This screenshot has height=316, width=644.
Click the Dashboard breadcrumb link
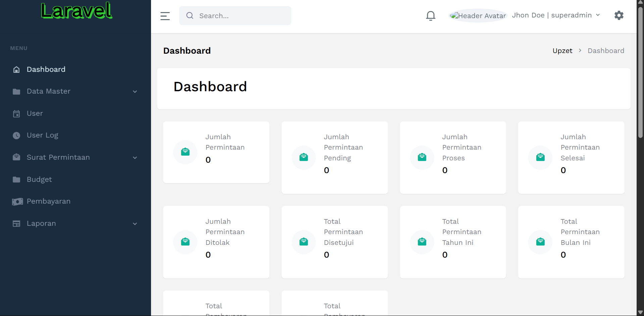pyautogui.click(x=606, y=51)
